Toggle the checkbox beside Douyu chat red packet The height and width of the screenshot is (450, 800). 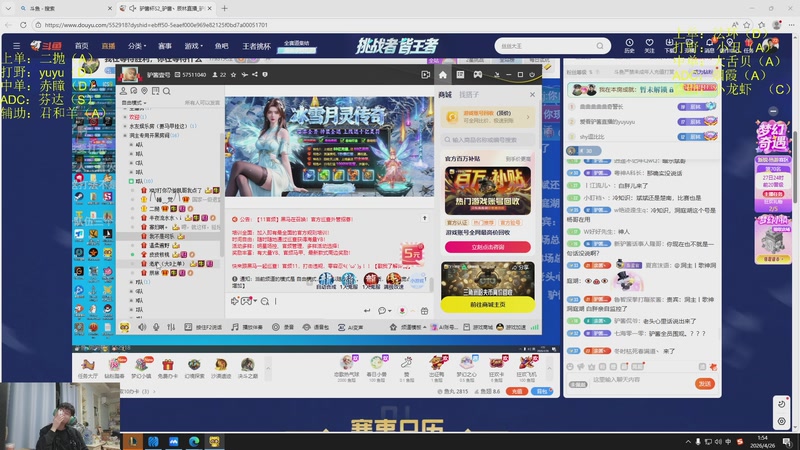702,366
